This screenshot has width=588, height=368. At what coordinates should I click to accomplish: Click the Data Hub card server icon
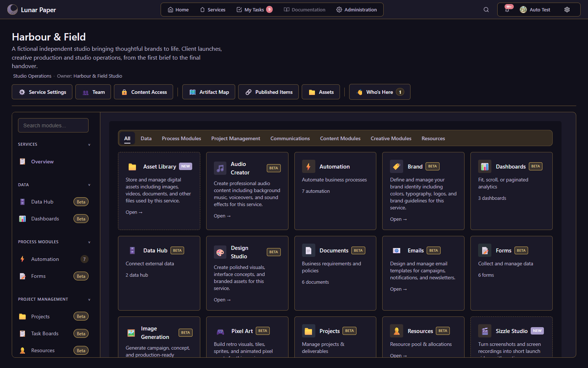[132, 251]
